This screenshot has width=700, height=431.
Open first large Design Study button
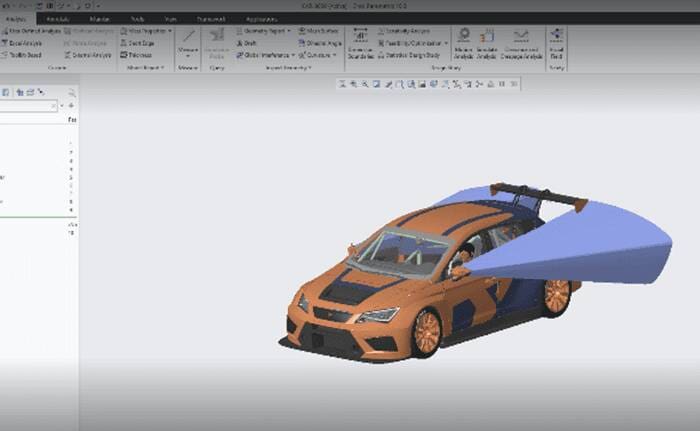[x=360, y=43]
